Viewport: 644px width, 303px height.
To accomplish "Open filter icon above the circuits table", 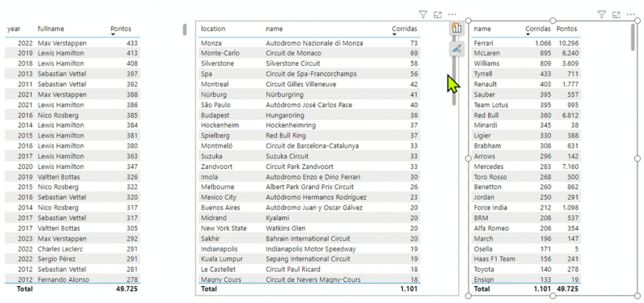I will pyautogui.click(x=423, y=14).
